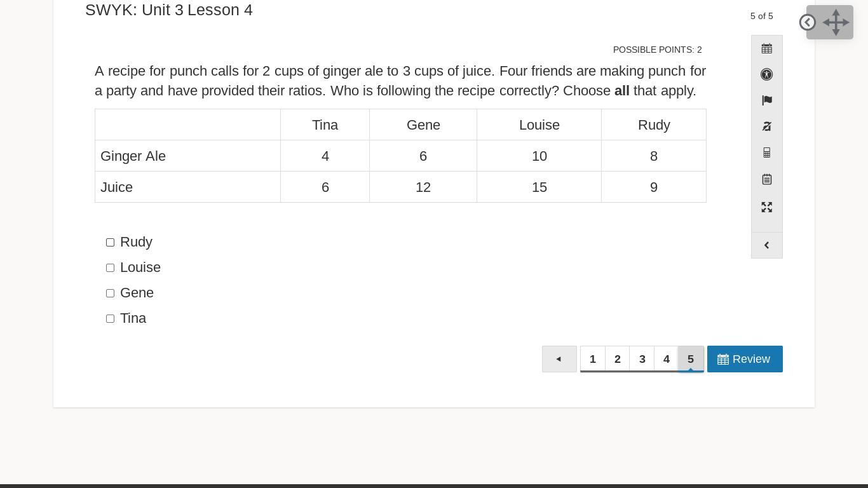Jump to question 1
The image size is (868, 488).
(x=593, y=359)
